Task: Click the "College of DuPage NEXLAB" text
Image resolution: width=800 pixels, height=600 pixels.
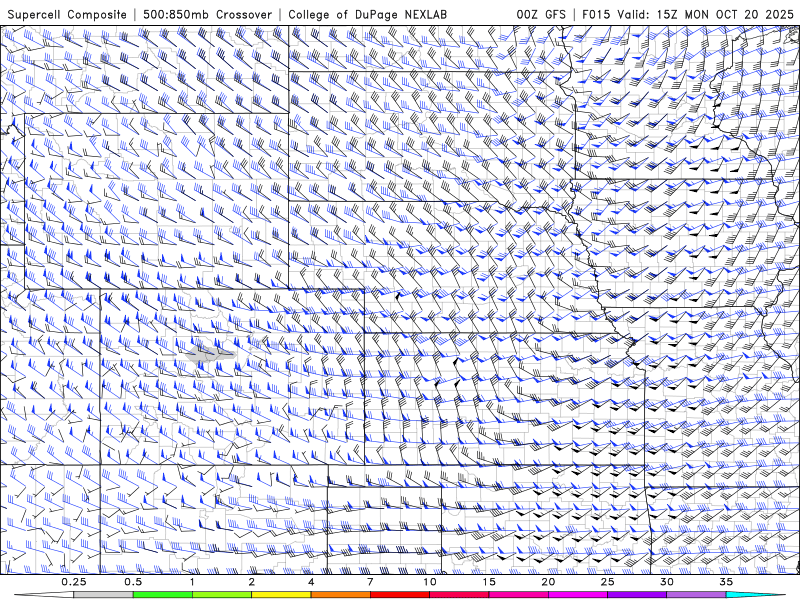Action: [x=368, y=14]
